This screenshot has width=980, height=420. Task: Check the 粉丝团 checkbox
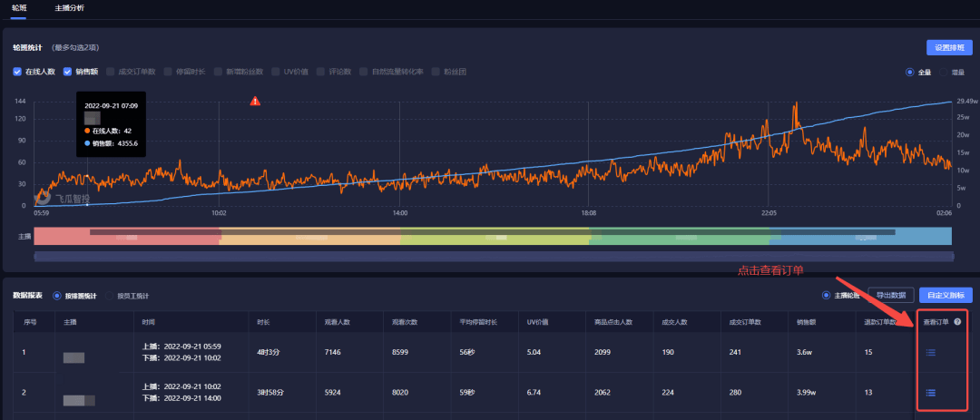point(436,72)
